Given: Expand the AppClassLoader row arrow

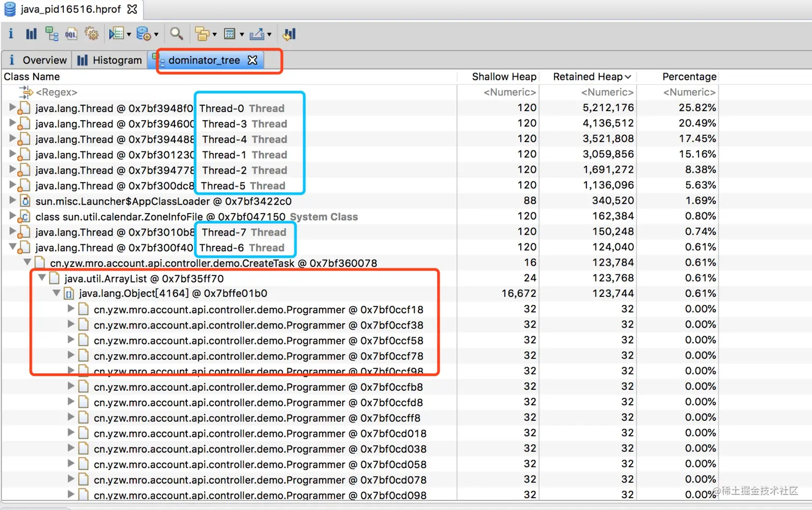Looking at the screenshot, I should click(x=12, y=201).
